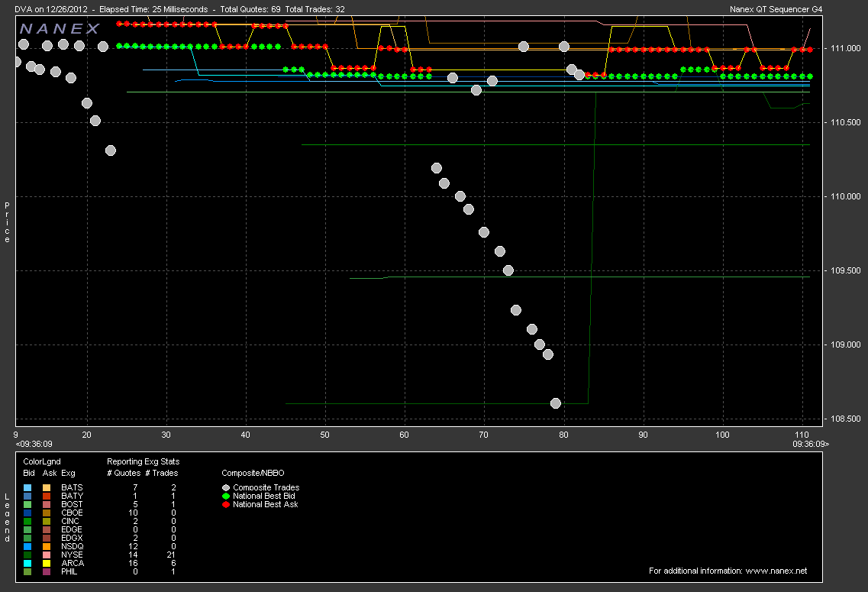Click the 'Reporting Exg Stats' heading
The width and height of the screenshot is (868, 592).
(144, 462)
